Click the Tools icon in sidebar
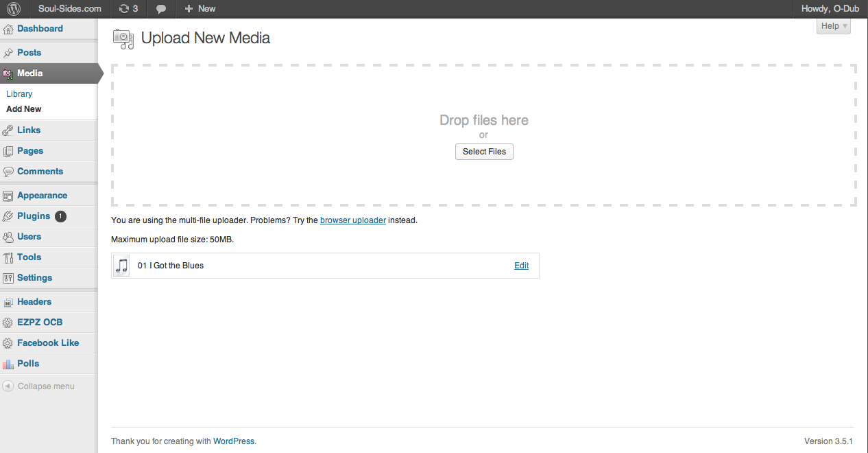868x453 pixels. coord(8,257)
